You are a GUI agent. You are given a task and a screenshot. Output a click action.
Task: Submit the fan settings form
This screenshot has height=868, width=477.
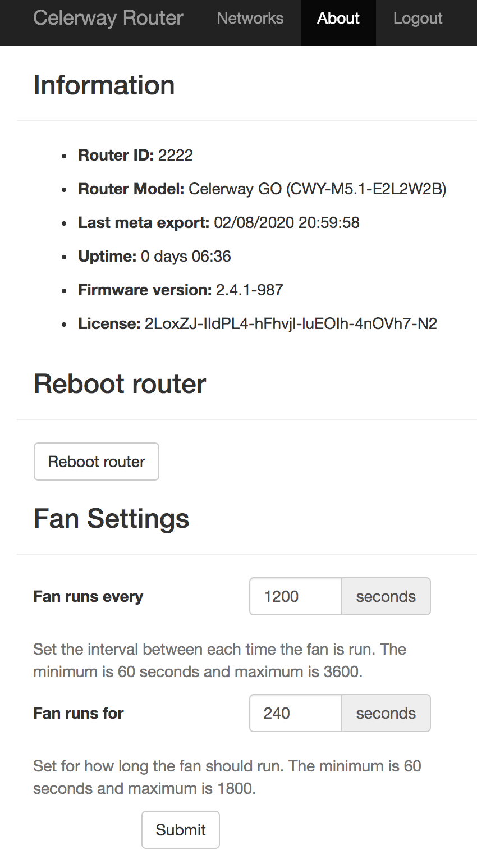180,830
